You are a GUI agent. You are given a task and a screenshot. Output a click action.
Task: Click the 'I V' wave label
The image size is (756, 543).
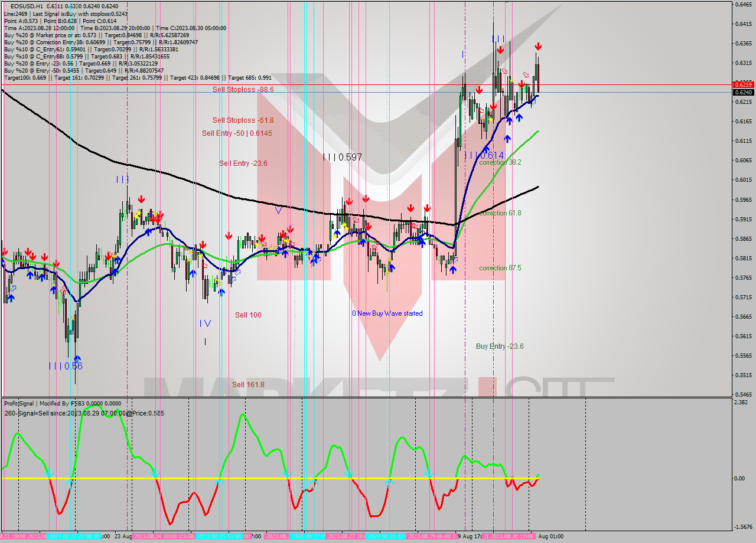pos(205,323)
